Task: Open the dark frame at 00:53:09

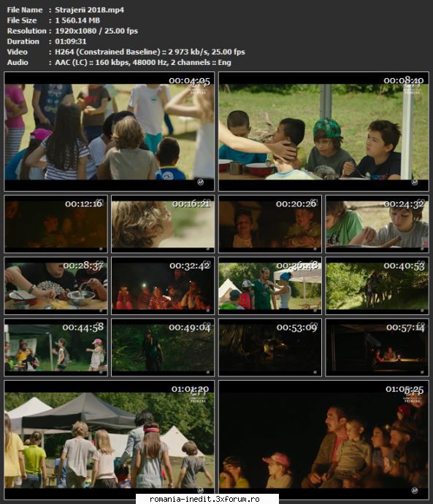Action: pyautogui.click(x=270, y=347)
